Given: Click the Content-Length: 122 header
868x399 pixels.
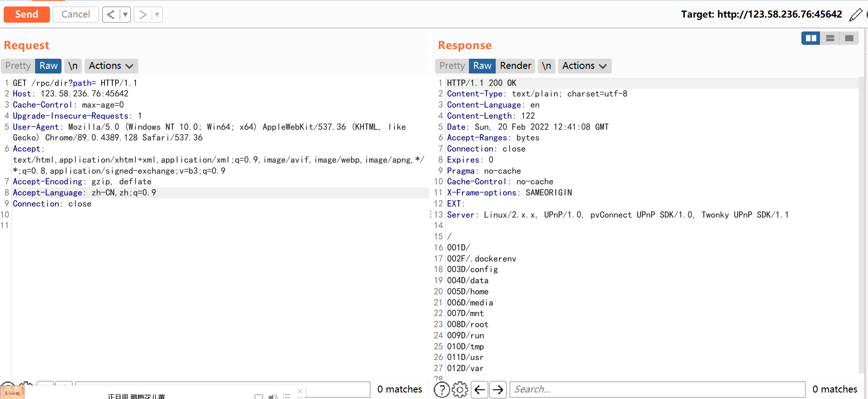Looking at the screenshot, I should click(491, 116).
